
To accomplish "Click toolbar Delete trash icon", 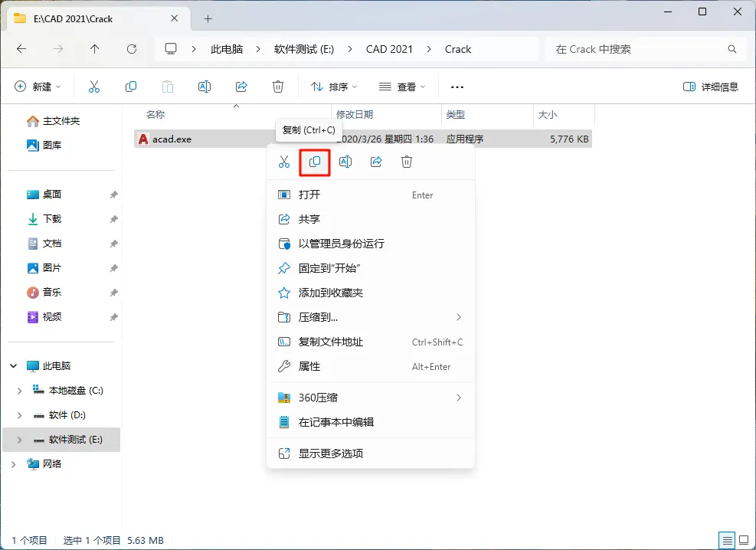I will click(x=278, y=87).
